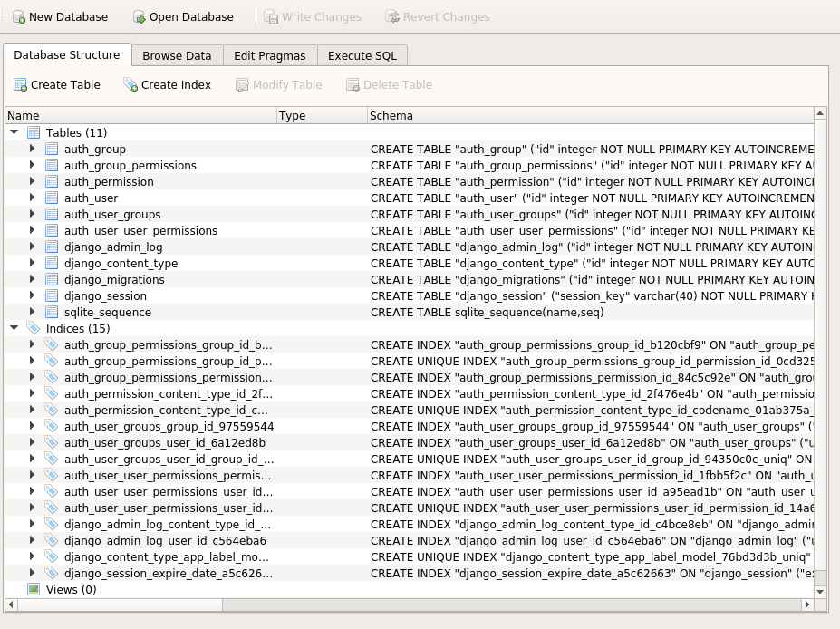Select the CREATE TABLE sqlite_sequence(name,seq) schema cell
This screenshot has height=629, width=840.
[x=487, y=313]
